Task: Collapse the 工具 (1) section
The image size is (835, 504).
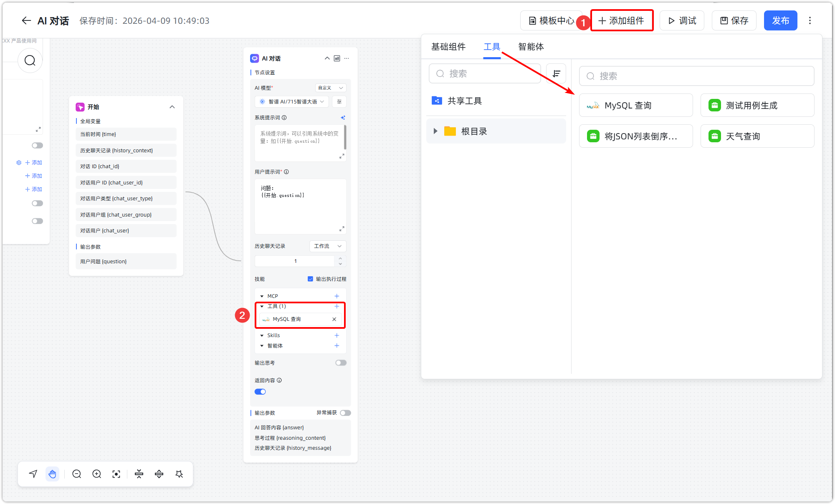Action: [262, 306]
